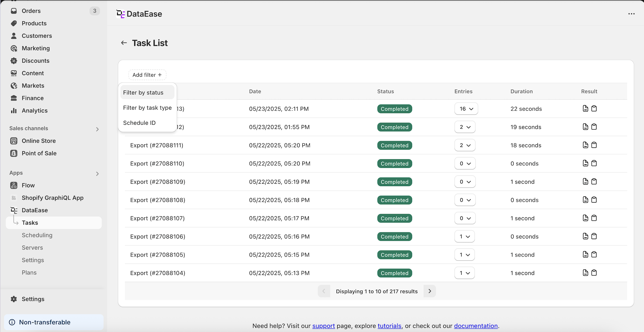This screenshot has width=644, height=332.
Task: Click the Settings gear icon
Action: pos(14,299)
